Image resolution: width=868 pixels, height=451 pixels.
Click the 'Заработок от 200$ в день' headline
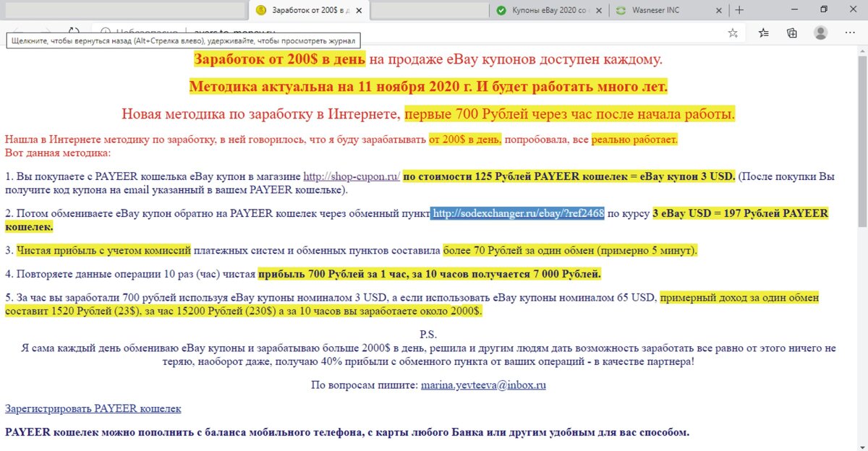[x=280, y=59]
